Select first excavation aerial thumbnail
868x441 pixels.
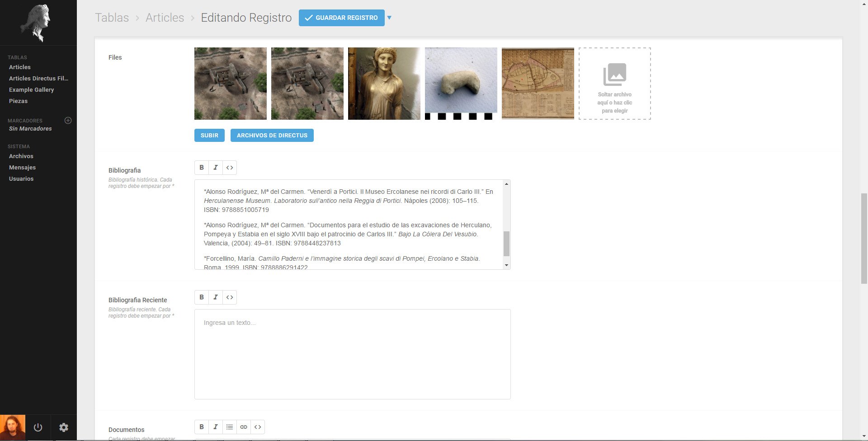(x=231, y=84)
